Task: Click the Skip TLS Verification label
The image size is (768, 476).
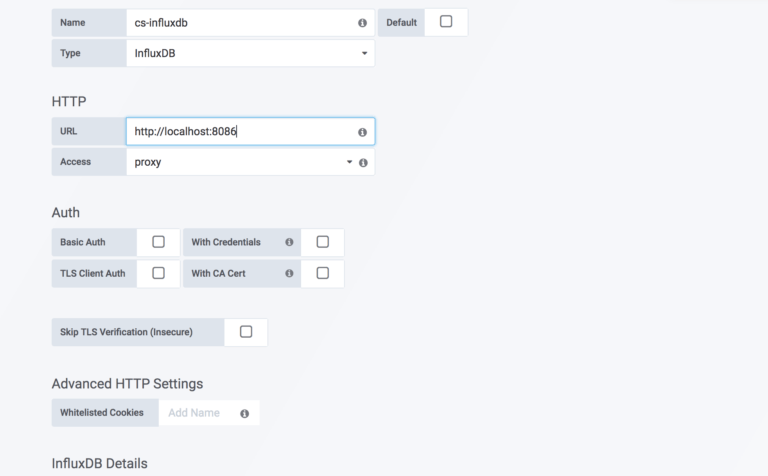Action: click(137, 332)
